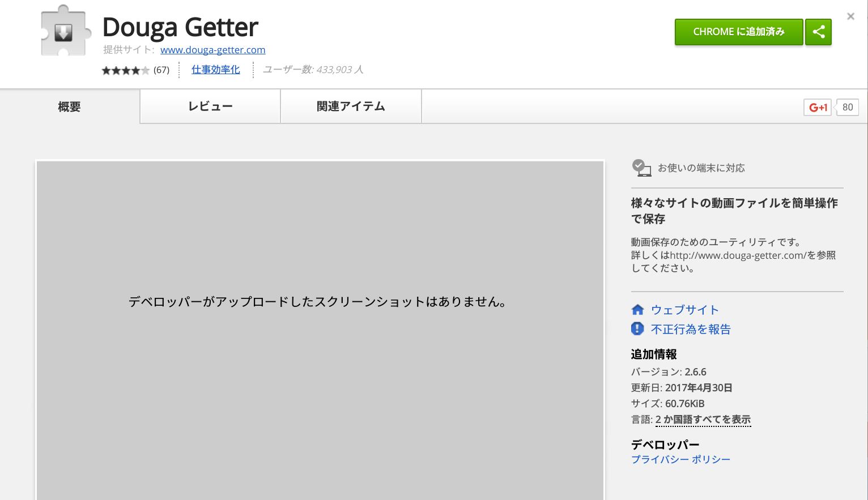Screen dimensions: 868x500
Task: Click the CHROME に追加済み button
Action: 739,32
